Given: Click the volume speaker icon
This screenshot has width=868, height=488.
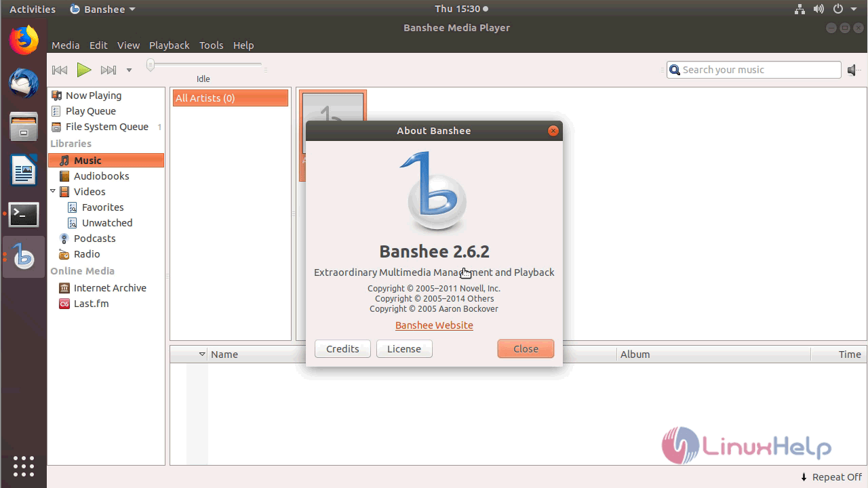Looking at the screenshot, I should (x=853, y=70).
